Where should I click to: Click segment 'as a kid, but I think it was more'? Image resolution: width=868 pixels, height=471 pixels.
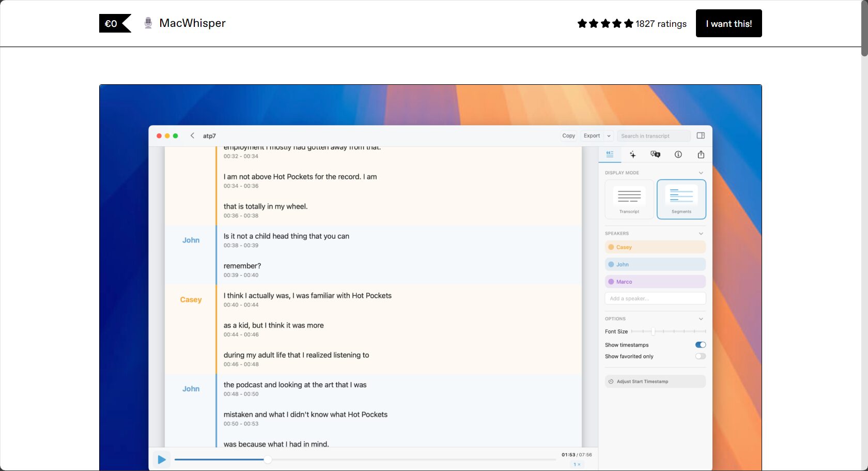coord(274,325)
